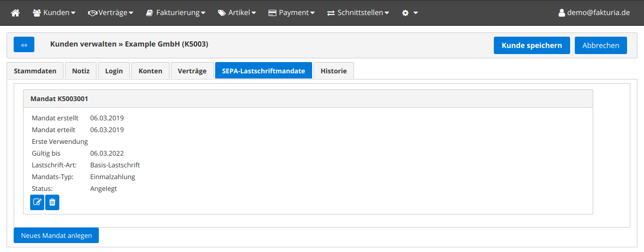The image size is (644, 252).
Task: Expand the Kunden dropdown menu
Action: click(54, 13)
